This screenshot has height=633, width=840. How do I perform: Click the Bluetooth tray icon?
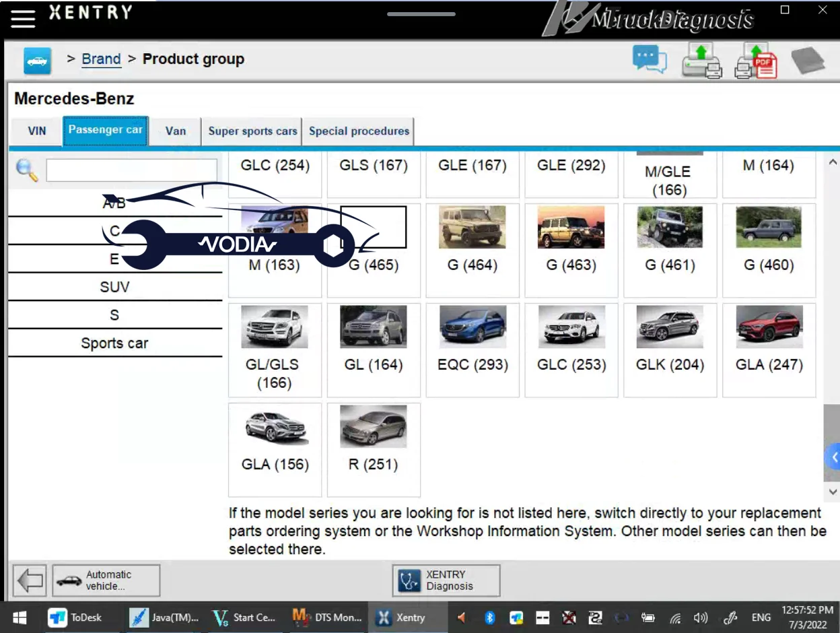pyautogui.click(x=490, y=618)
